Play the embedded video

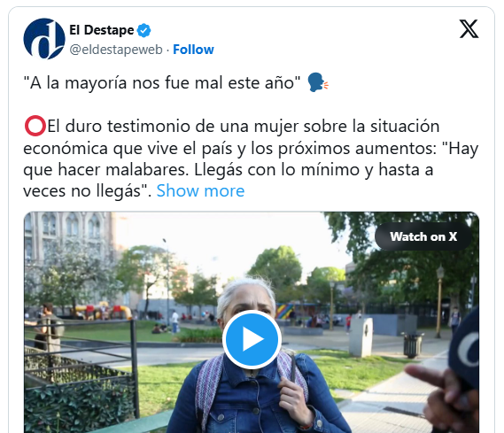pos(252,339)
